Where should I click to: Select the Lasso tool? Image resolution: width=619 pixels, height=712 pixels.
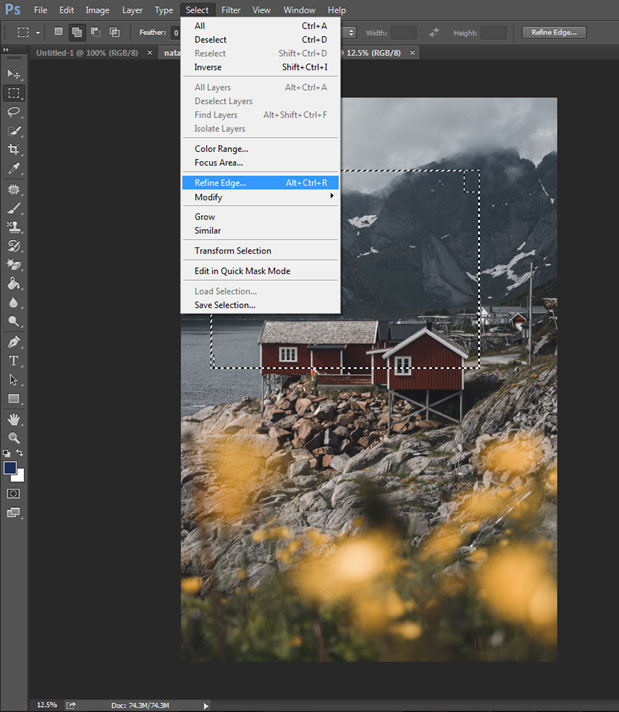(x=14, y=112)
